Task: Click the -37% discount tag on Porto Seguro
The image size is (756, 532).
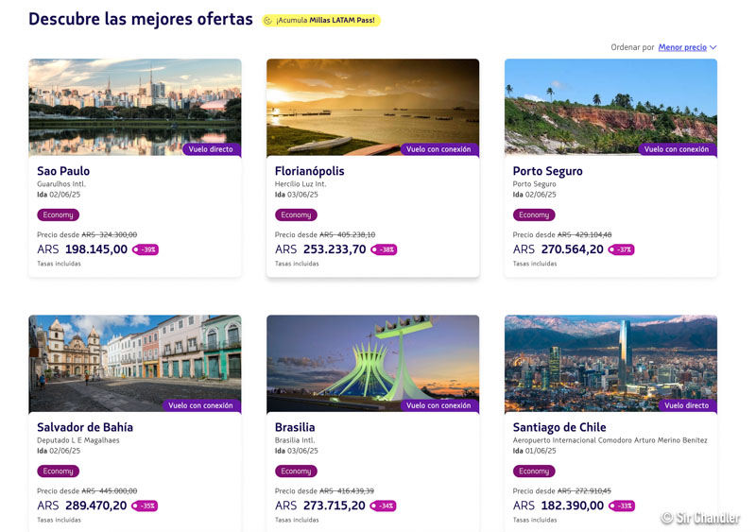Action: click(x=622, y=250)
